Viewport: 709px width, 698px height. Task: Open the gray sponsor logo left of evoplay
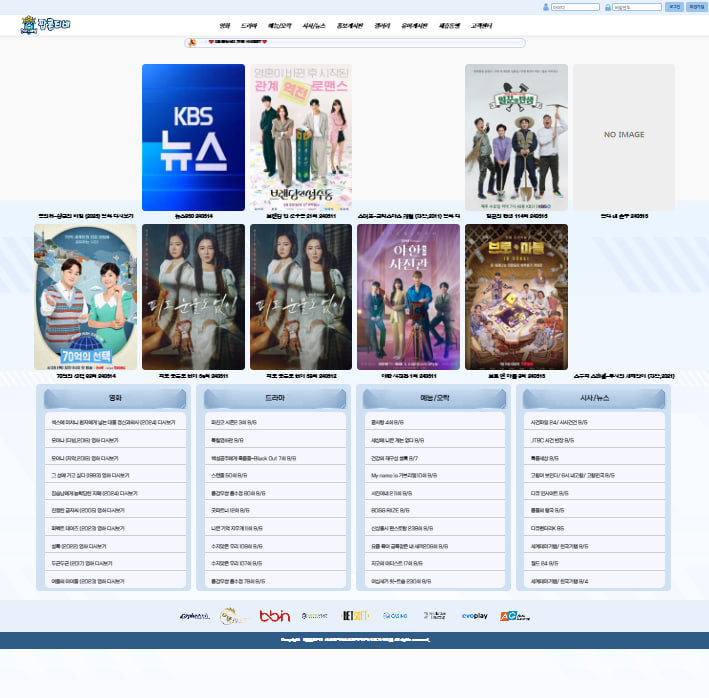pyautogui.click(x=435, y=615)
